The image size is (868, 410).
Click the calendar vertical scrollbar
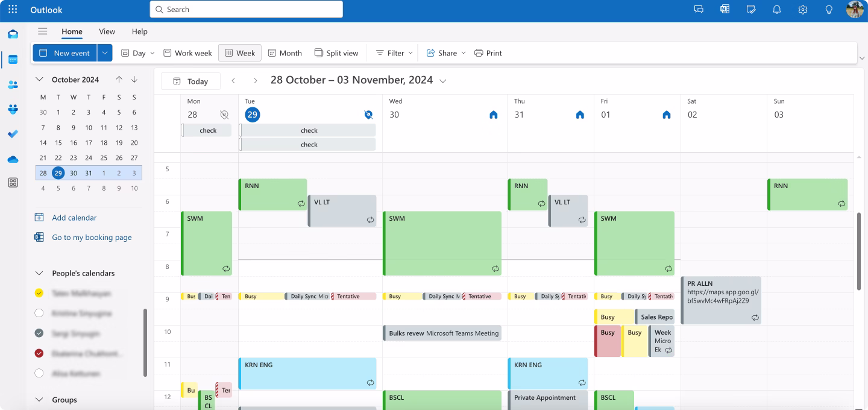[x=858, y=250]
